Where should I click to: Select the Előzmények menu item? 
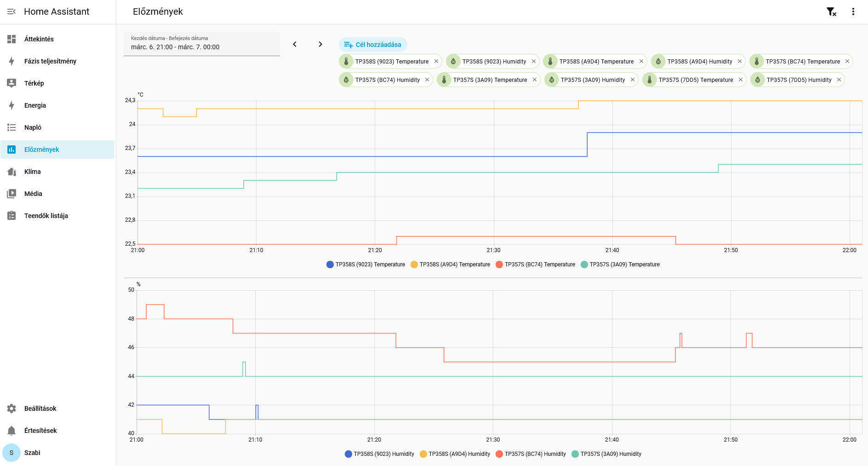pos(57,150)
